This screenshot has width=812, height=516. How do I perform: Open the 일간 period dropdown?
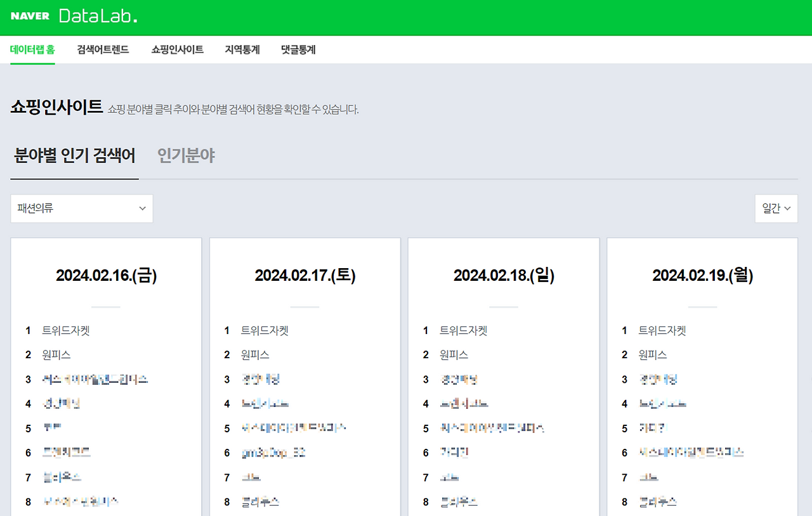[776, 209]
